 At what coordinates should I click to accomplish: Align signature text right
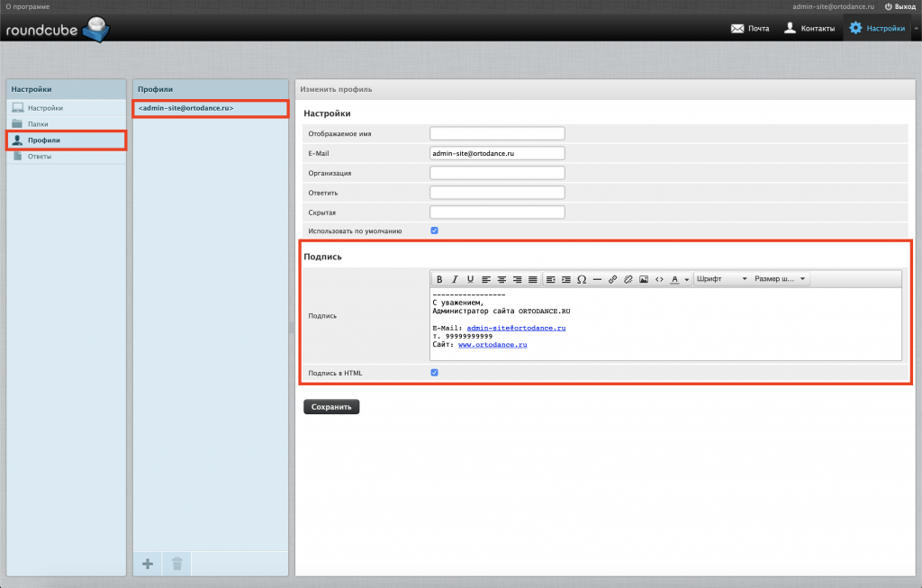[x=517, y=279]
